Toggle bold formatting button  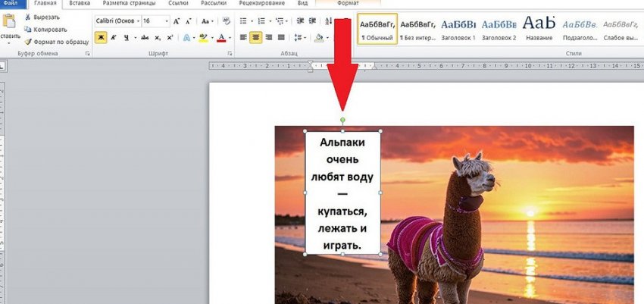pos(101,37)
